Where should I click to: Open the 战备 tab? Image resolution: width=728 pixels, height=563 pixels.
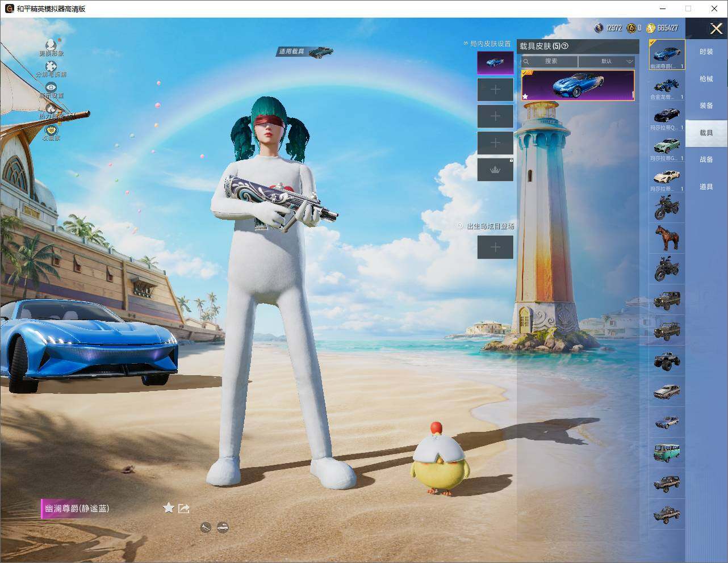pyautogui.click(x=706, y=159)
